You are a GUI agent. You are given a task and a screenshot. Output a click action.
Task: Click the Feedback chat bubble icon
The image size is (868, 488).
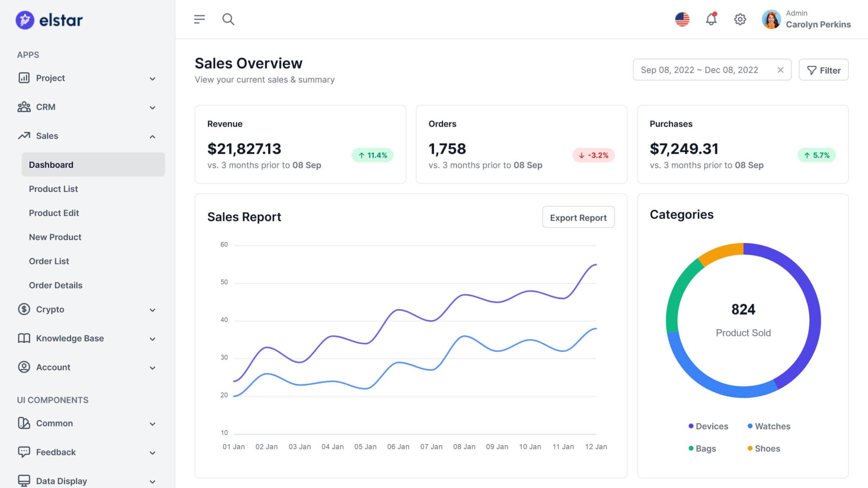click(24, 452)
